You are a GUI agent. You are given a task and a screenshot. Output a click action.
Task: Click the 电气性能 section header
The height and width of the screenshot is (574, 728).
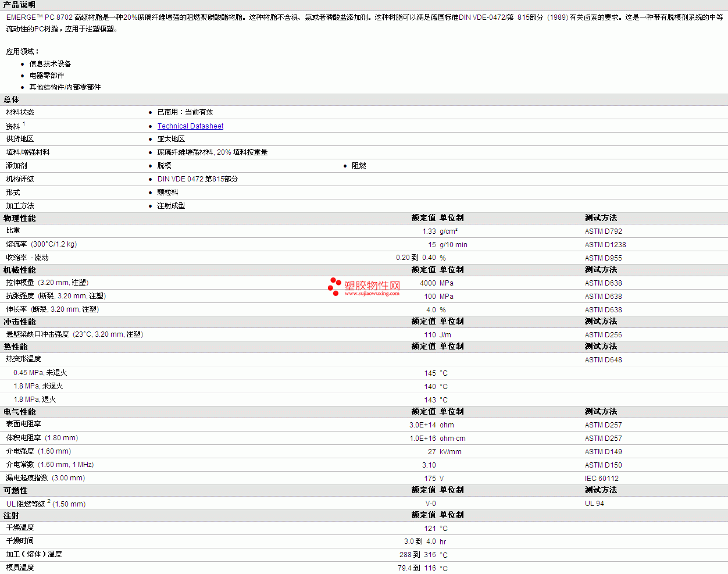[19, 412]
